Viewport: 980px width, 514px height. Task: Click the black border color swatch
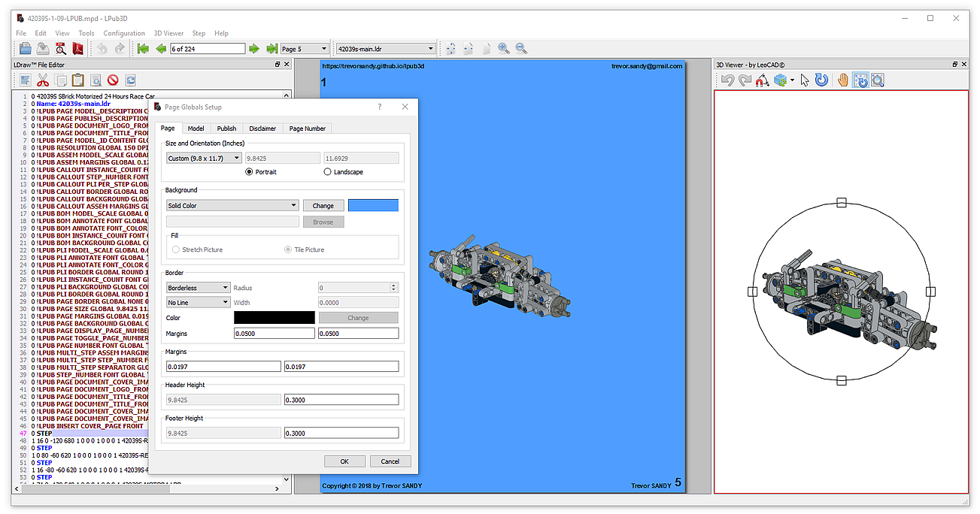[275, 318]
